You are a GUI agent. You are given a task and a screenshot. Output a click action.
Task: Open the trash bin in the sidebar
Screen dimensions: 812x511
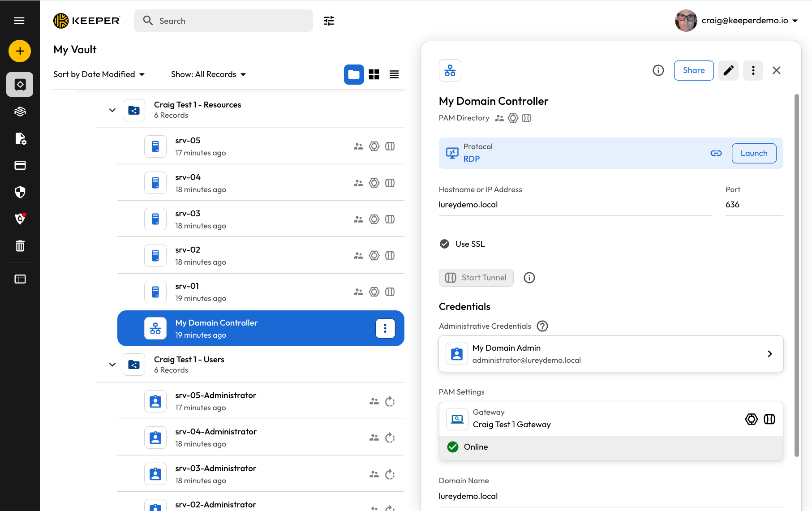click(20, 246)
